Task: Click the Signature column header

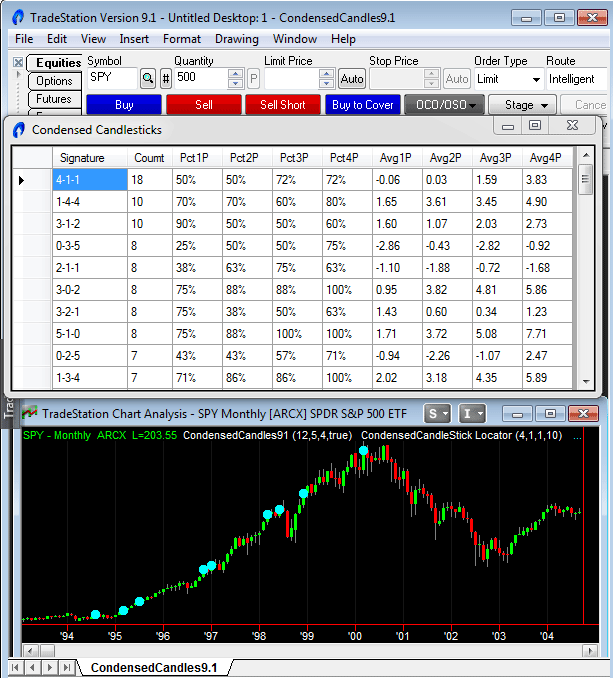Action: pos(90,158)
